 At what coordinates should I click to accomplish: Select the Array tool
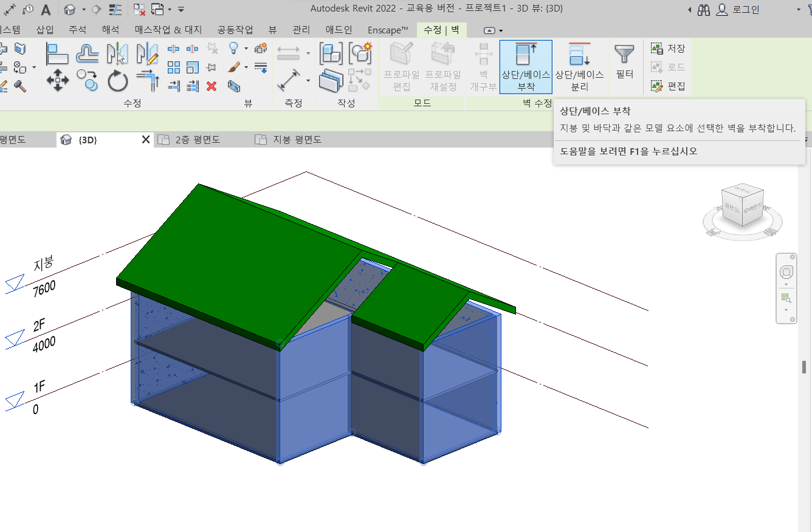point(174,67)
